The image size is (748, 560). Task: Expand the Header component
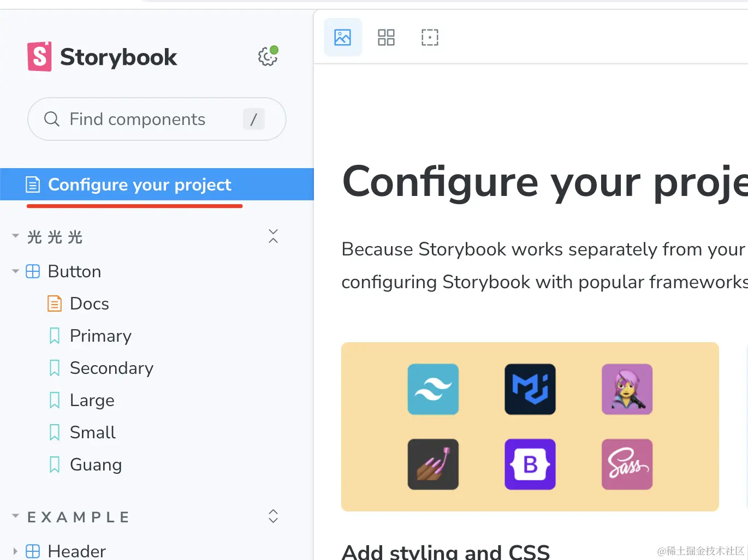point(15,551)
